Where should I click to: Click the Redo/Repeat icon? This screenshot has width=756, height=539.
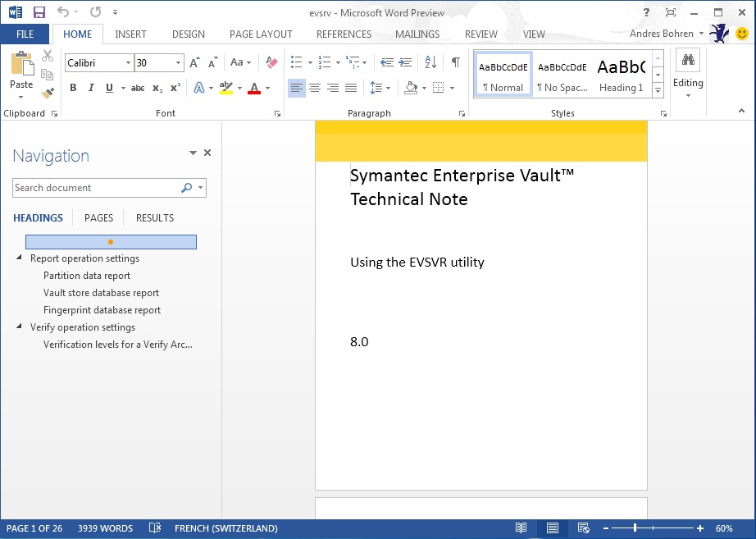coord(95,11)
